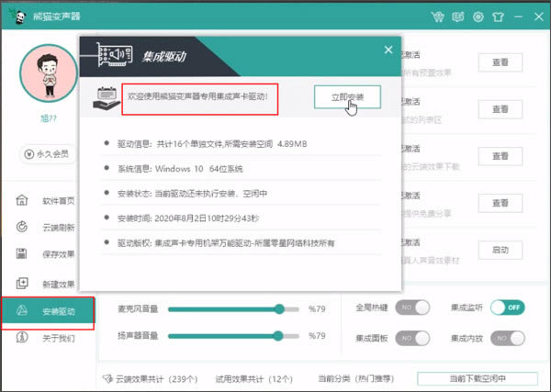Adjust the 扬声器音量 slider
The width and height of the screenshot is (551, 392).
tap(233, 336)
